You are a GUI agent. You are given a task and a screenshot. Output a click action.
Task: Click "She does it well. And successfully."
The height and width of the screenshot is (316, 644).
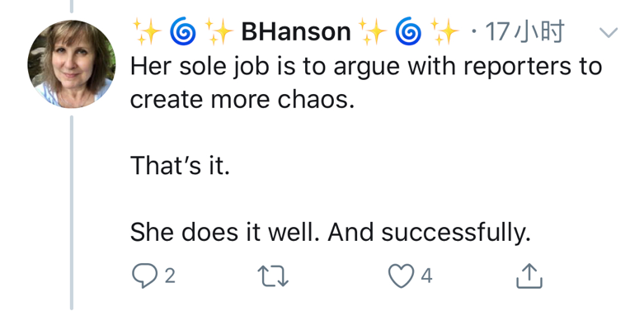point(330,233)
